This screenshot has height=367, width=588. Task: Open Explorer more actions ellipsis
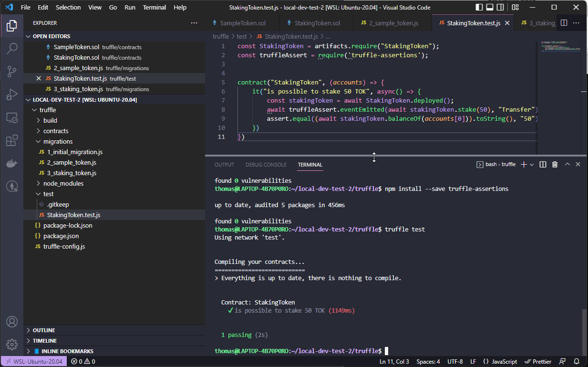pyautogui.click(x=194, y=23)
